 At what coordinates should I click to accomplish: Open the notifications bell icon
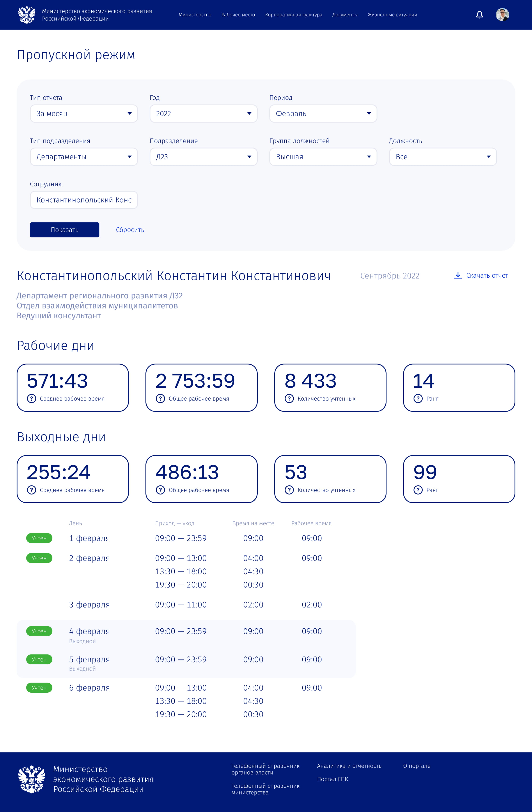point(479,15)
